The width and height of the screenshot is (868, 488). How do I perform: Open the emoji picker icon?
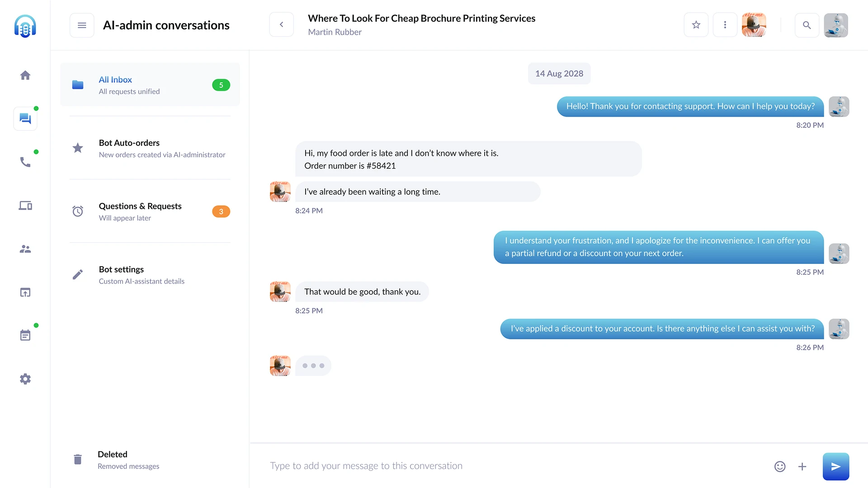(x=779, y=466)
